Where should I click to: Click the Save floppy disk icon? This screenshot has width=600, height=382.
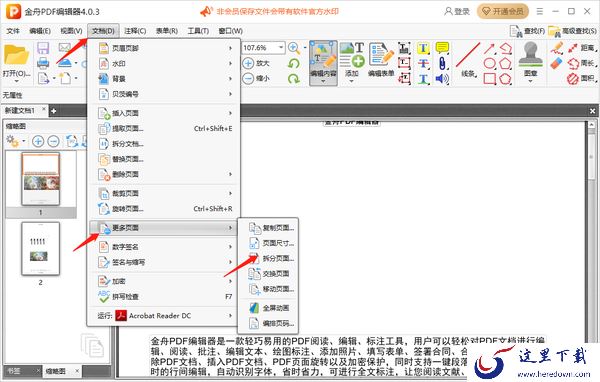pyautogui.click(x=43, y=48)
